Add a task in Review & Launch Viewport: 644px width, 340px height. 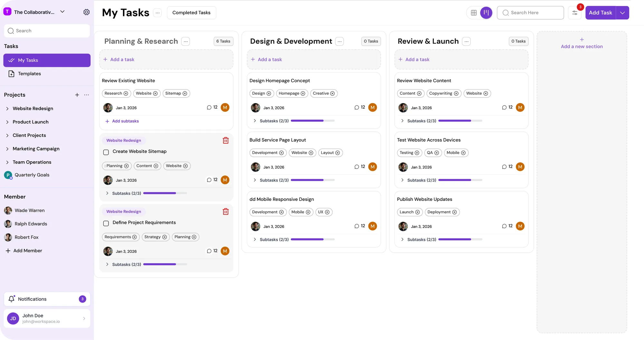click(461, 60)
